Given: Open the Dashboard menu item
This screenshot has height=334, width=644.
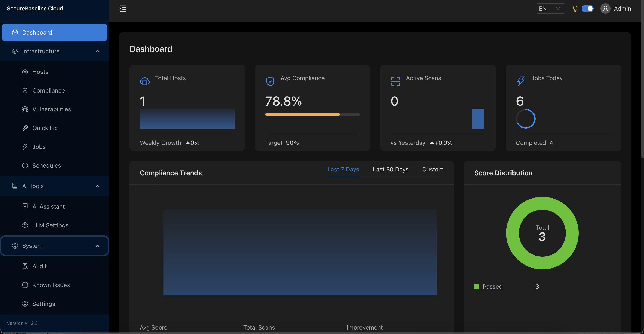Looking at the screenshot, I should [55, 33].
